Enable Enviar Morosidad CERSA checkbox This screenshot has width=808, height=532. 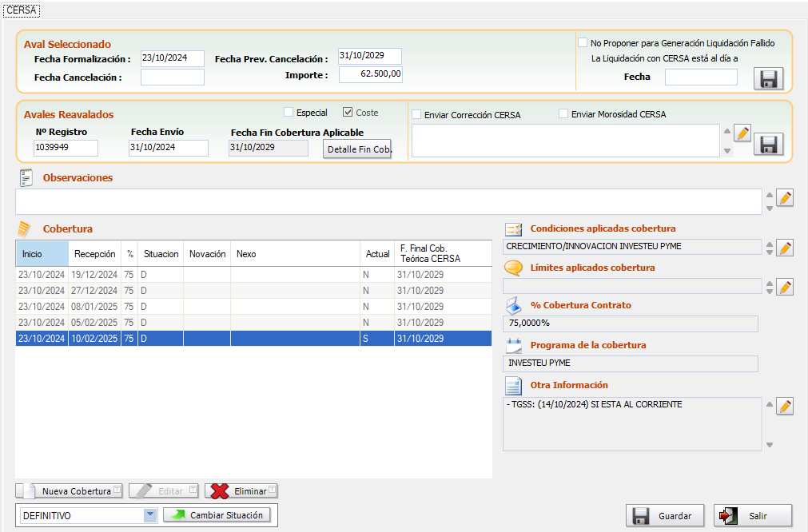[x=563, y=113]
